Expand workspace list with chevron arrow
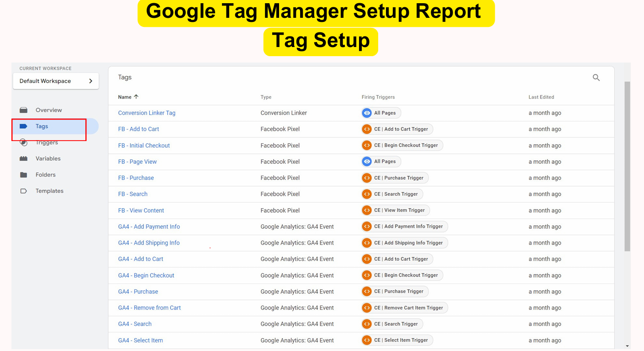The height and width of the screenshot is (351, 644). point(90,81)
